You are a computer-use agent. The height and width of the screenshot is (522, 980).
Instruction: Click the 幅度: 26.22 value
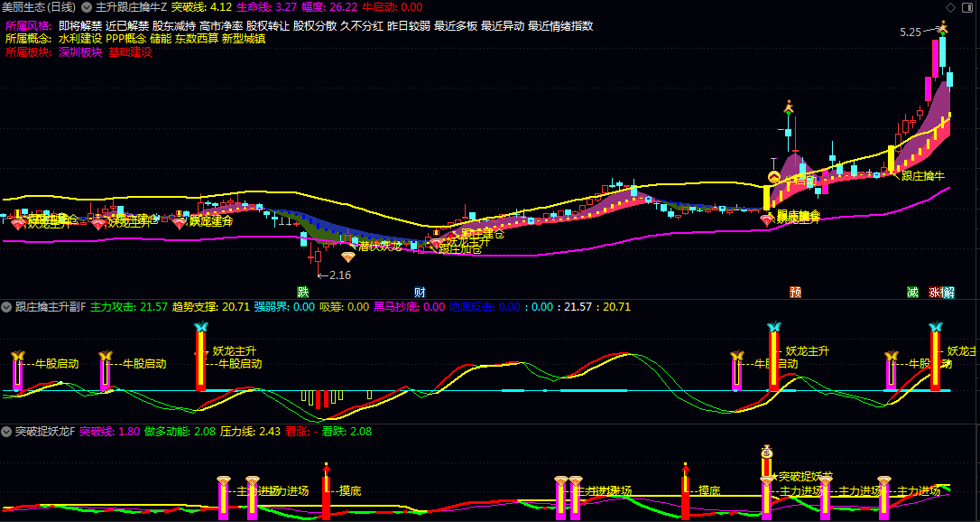329,7
